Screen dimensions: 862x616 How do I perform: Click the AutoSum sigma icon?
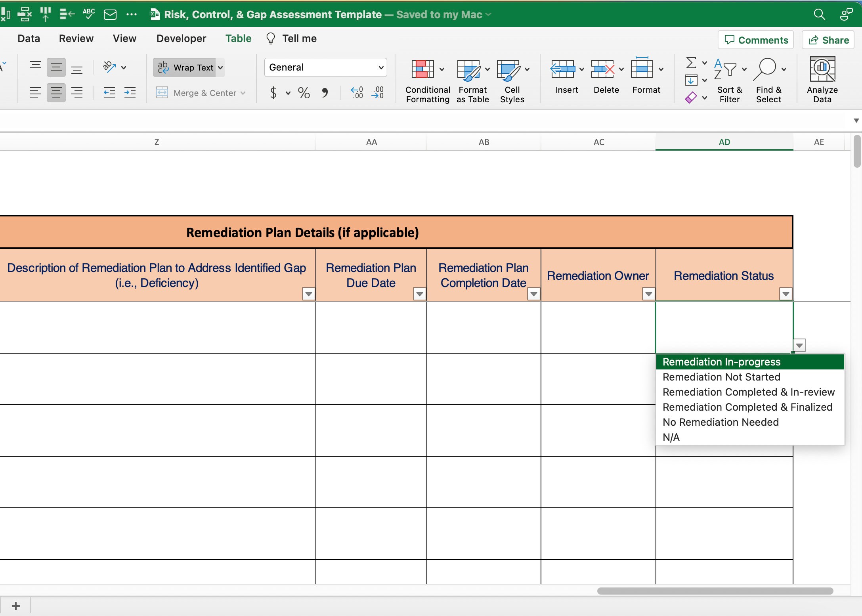click(691, 63)
